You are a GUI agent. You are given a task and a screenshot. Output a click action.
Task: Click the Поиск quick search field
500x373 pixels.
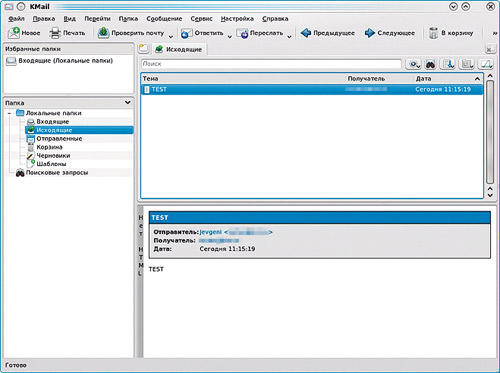coord(271,64)
